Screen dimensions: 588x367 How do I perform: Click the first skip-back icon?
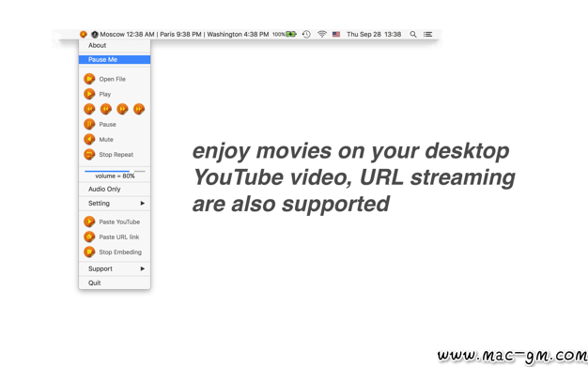coord(89,109)
